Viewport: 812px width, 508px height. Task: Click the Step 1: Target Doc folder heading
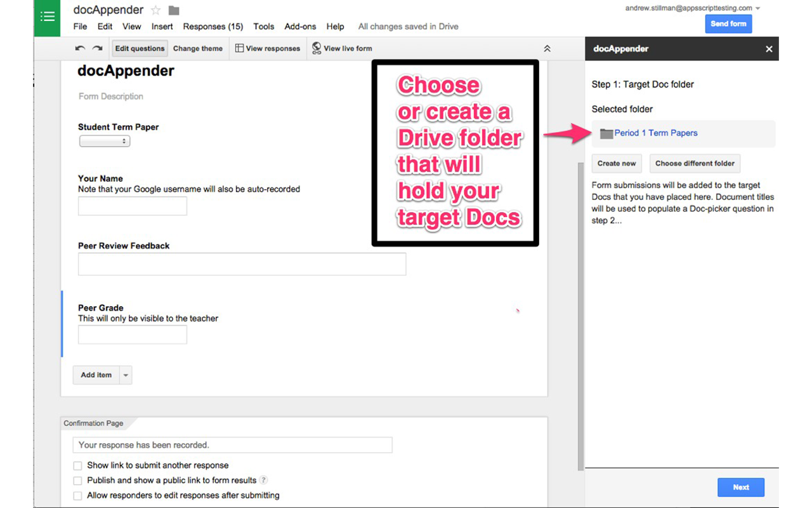click(643, 84)
